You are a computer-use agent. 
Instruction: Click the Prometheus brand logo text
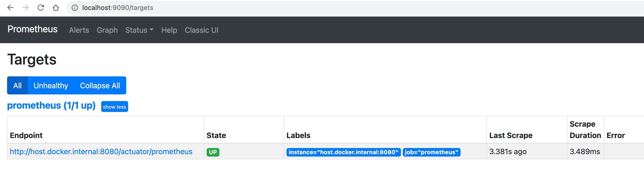(32, 29)
